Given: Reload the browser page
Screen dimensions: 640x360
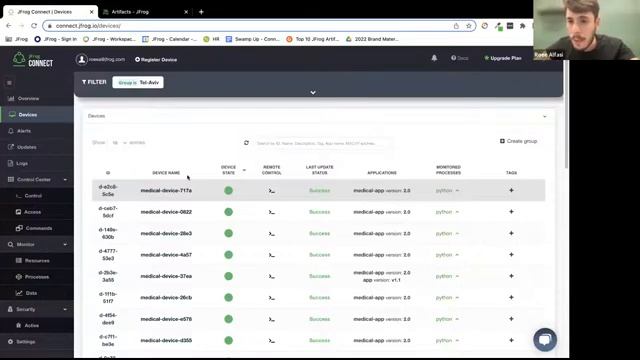Looking at the screenshot, I should click(34, 26).
